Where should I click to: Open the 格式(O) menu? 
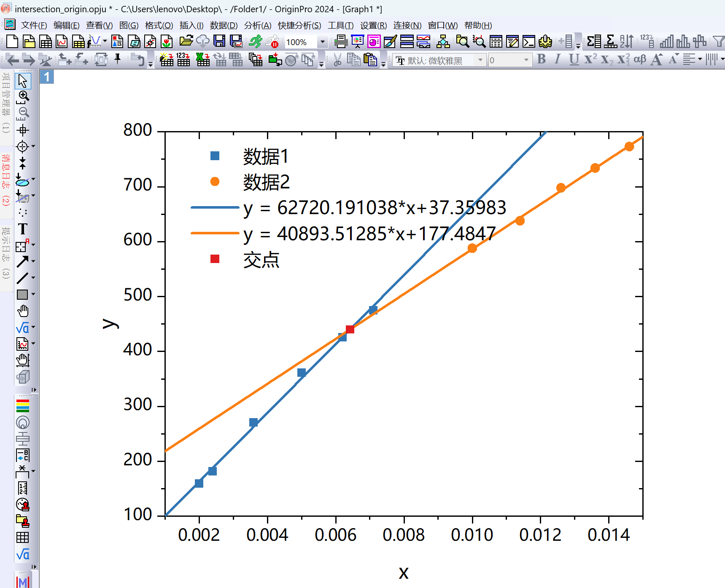point(159,25)
